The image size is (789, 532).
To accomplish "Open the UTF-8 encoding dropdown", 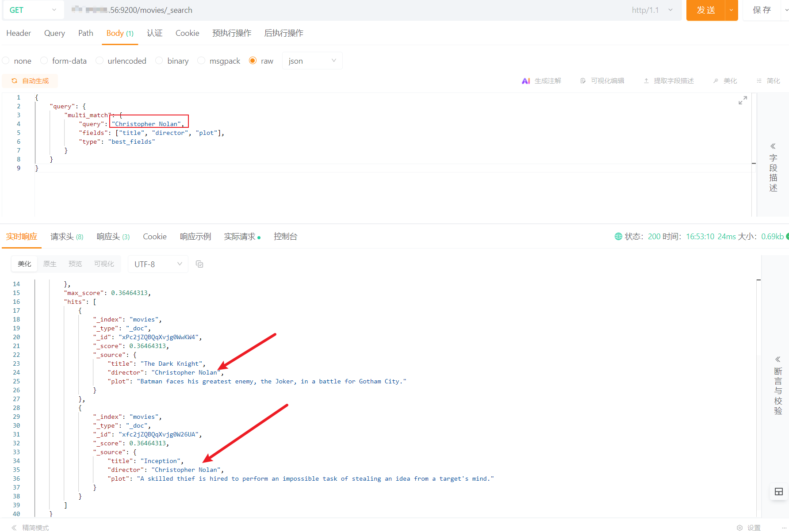I will 158,264.
